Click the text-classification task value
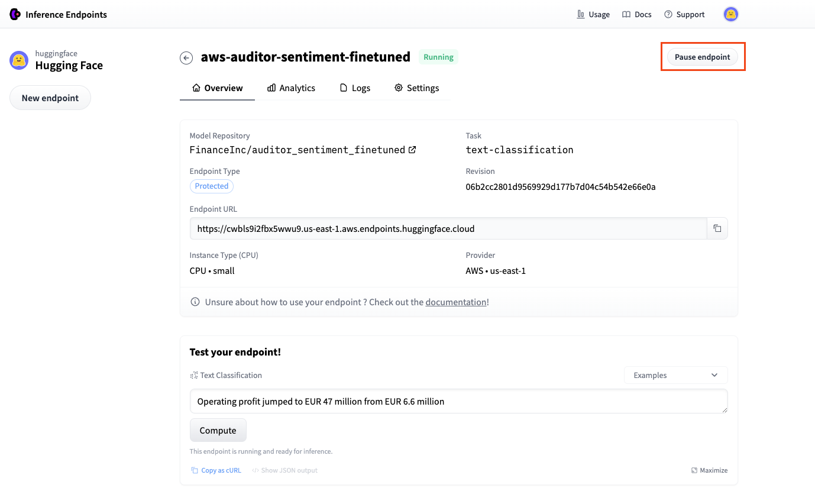The image size is (815, 504). click(520, 150)
